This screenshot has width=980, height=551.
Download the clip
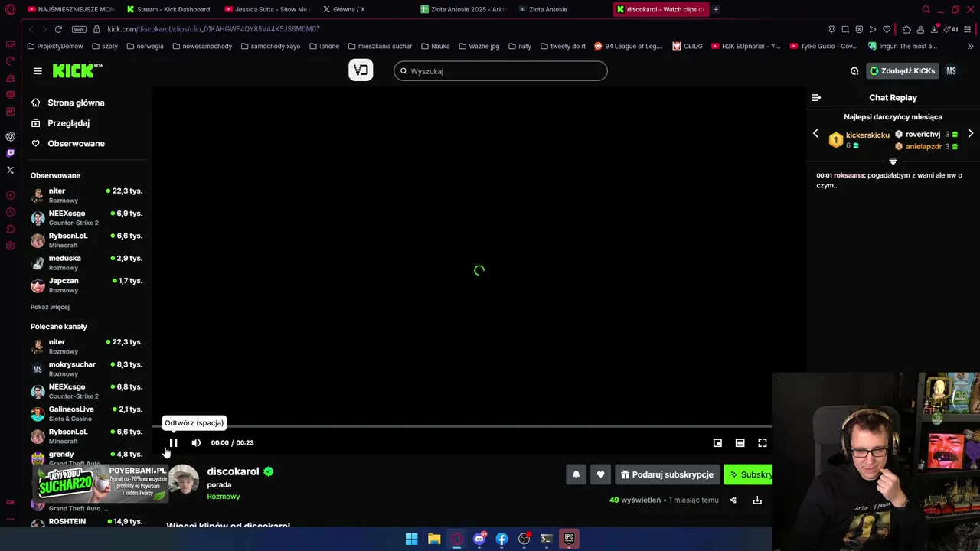757,500
